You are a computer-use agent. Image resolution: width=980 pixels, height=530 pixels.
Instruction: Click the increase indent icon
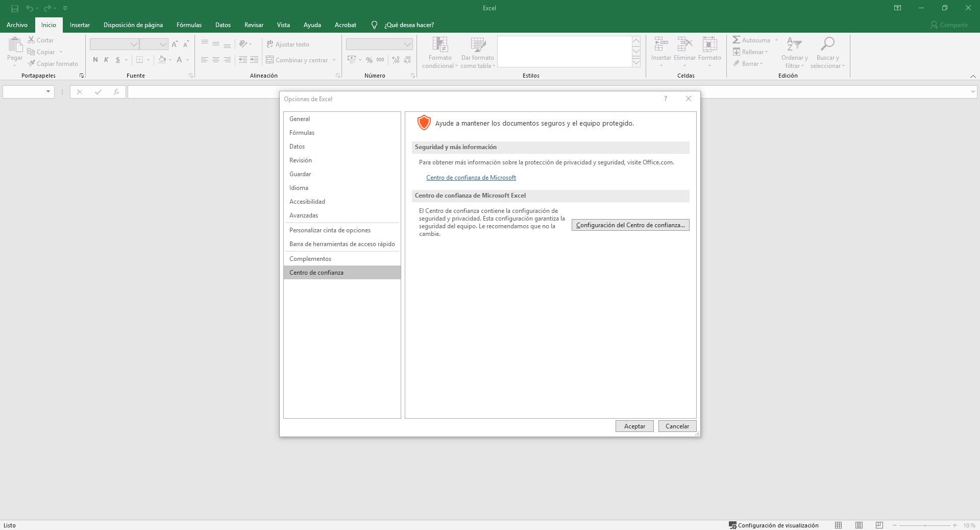tap(254, 60)
